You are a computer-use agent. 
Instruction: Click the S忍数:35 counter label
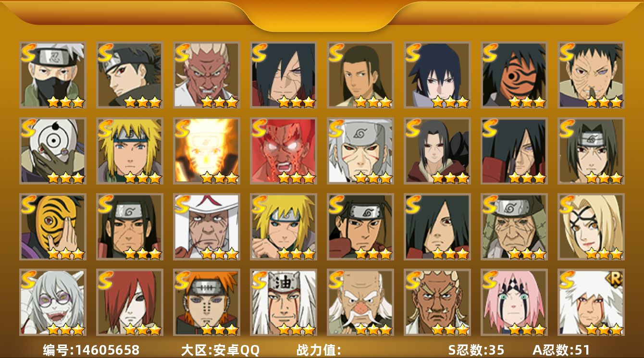[476, 350]
